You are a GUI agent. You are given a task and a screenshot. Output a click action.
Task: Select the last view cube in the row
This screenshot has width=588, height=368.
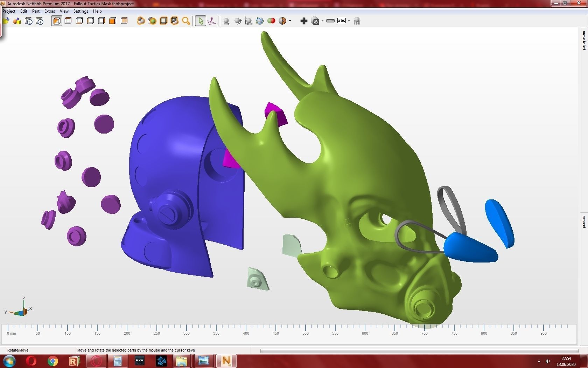click(124, 21)
